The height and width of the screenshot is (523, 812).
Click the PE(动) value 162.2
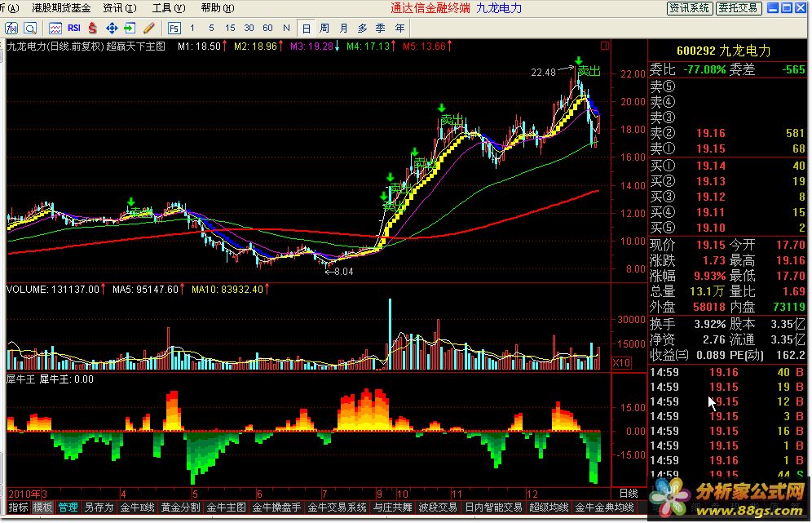point(790,355)
